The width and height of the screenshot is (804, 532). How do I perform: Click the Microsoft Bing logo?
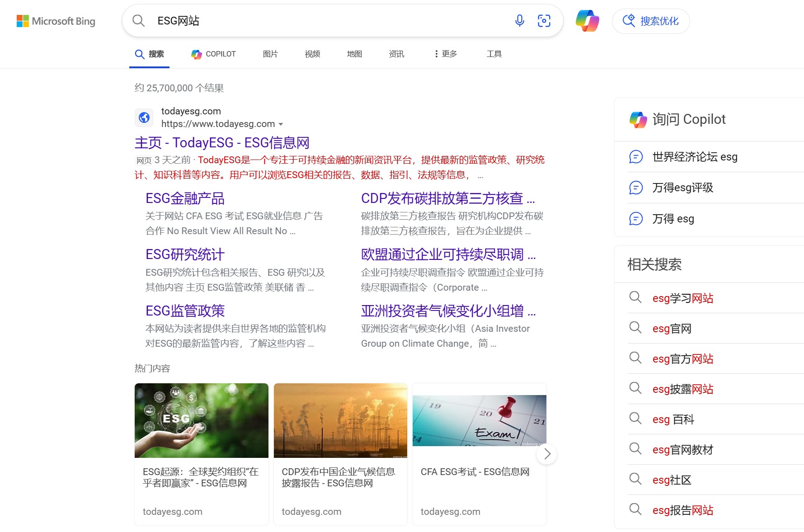pyautogui.click(x=56, y=21)
